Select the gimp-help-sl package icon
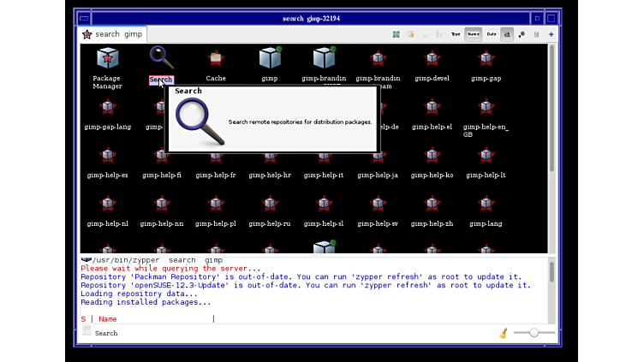 click(x=324, y=204)
